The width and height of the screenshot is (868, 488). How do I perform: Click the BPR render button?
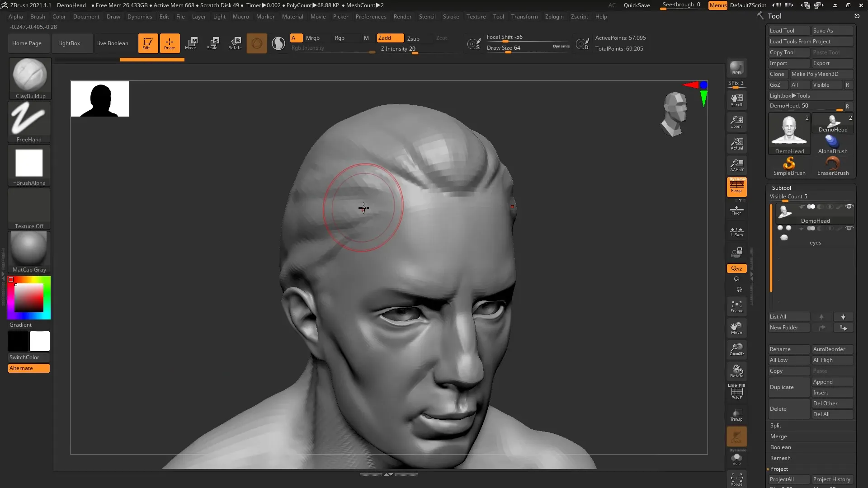pos(736,68)
